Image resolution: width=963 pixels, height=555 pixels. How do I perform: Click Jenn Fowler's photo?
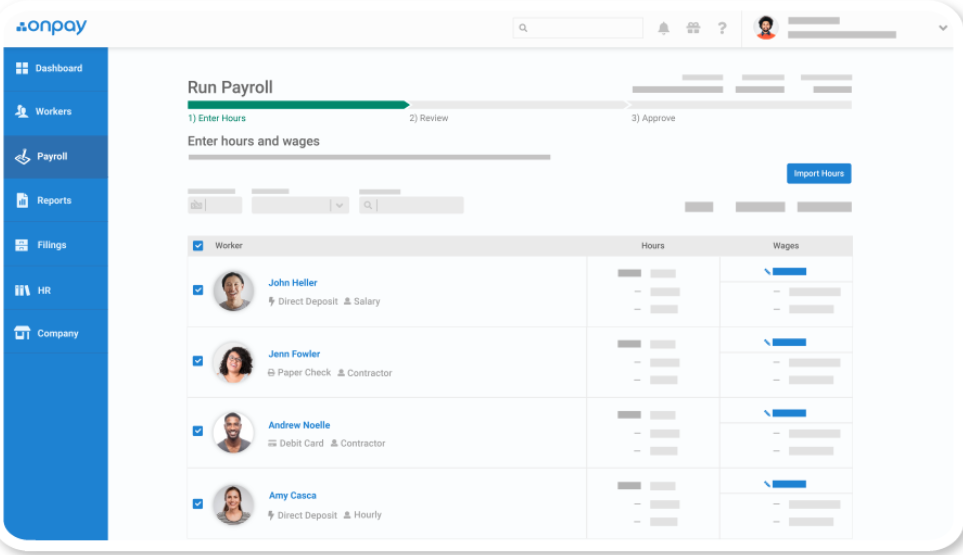click(233, 362)
